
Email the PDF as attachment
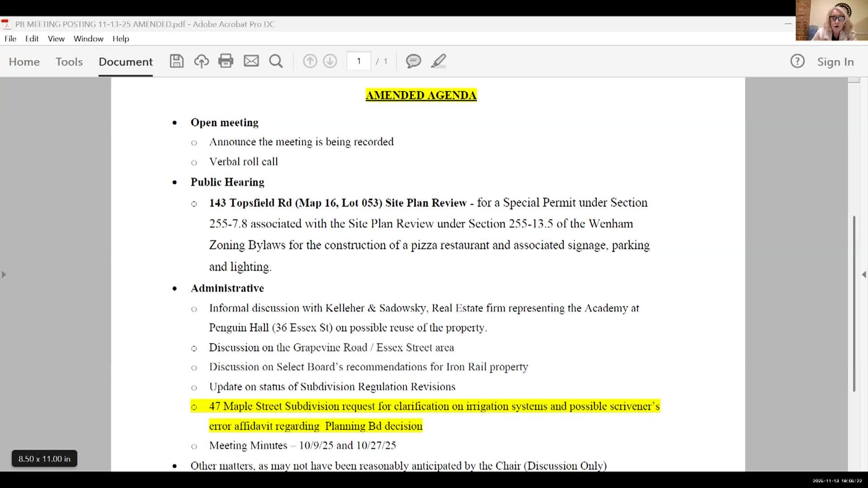251,61
